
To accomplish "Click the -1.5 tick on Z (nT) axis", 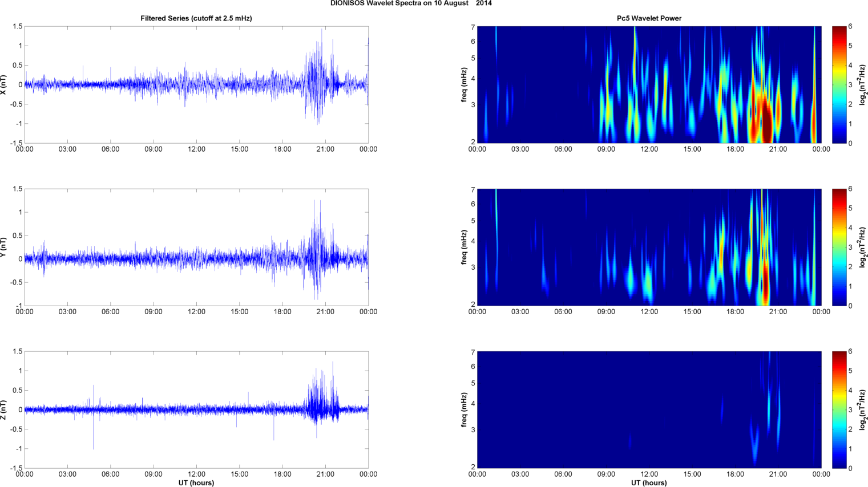I will [16, 468].
